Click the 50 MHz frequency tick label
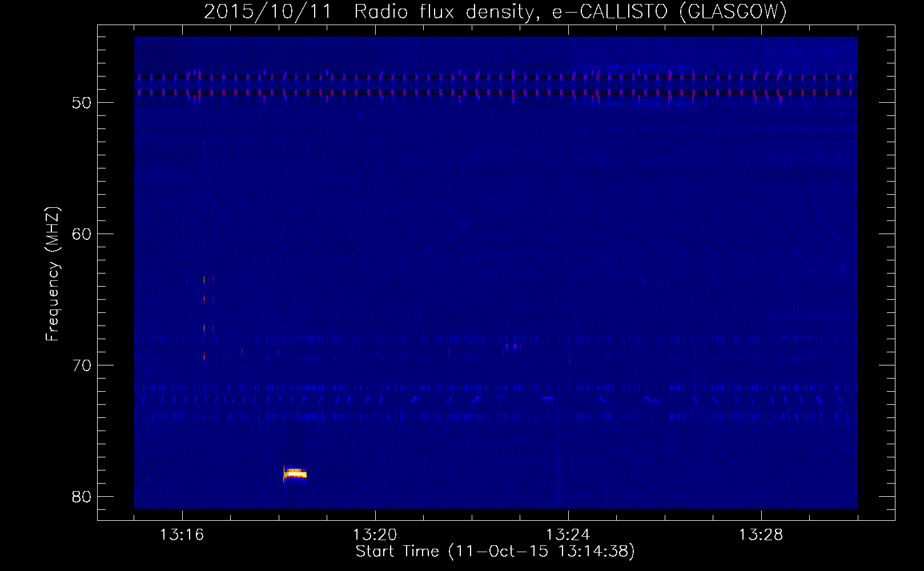Viewport: 924px width, 571px height. [x=82, y=103]
